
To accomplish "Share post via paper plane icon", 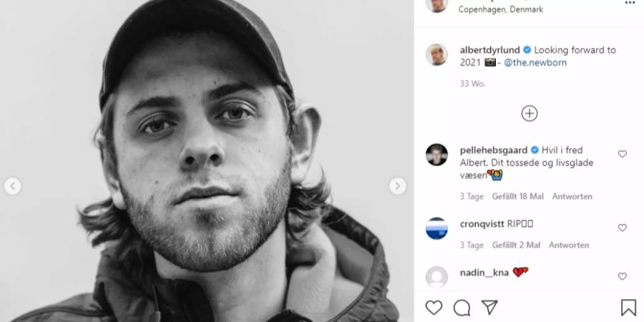I will (x=489, y=307).
